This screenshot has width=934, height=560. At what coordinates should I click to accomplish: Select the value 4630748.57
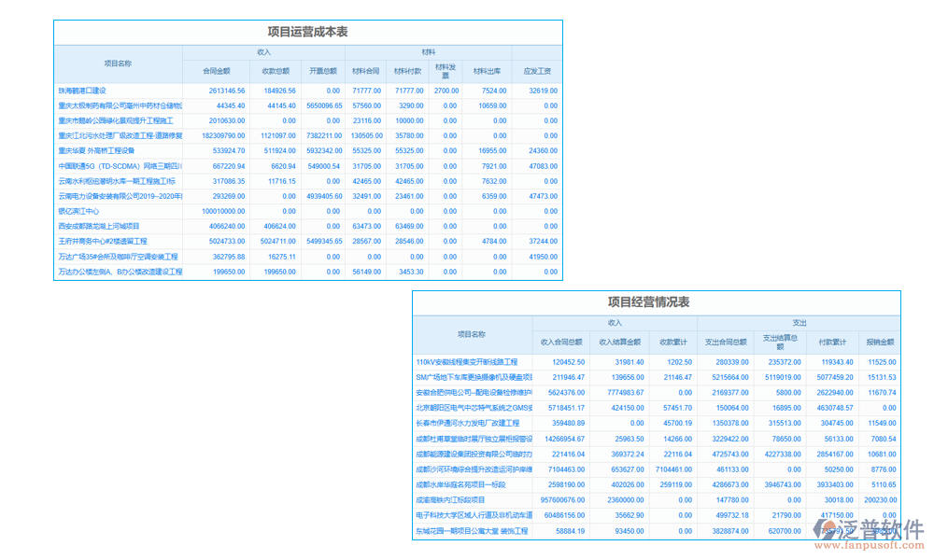tap(835, 408)
